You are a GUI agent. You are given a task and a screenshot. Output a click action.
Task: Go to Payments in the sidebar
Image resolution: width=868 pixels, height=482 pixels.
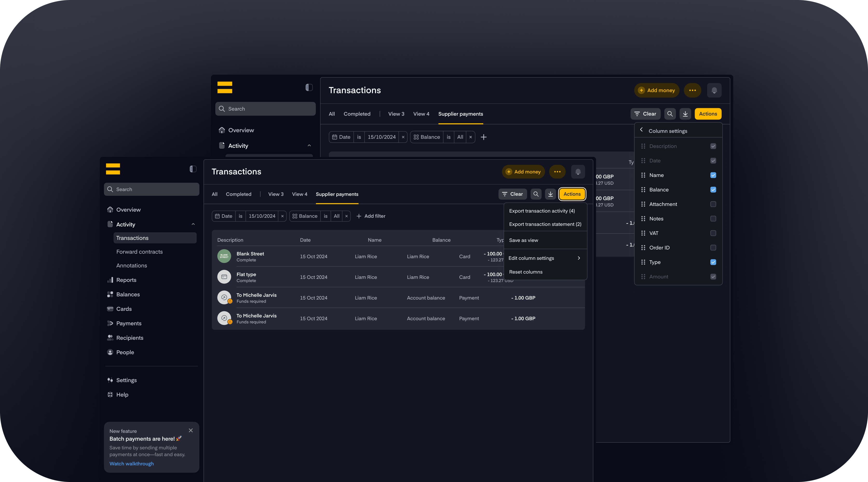tap(128, 323)
